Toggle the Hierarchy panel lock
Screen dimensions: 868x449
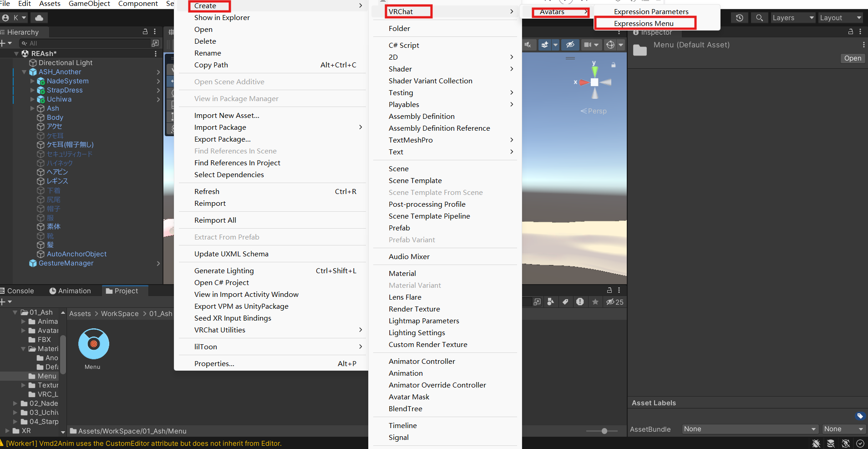pyautogui.click(x=145, y=32)
